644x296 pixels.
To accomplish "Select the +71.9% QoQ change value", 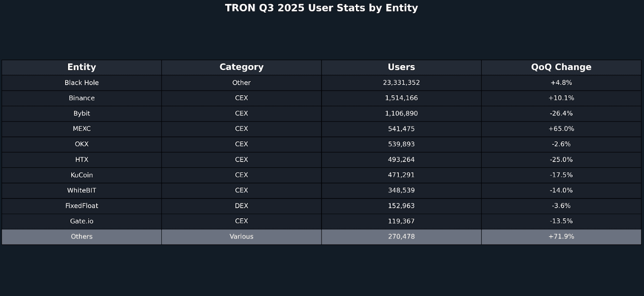I will (x=561, y=237).
